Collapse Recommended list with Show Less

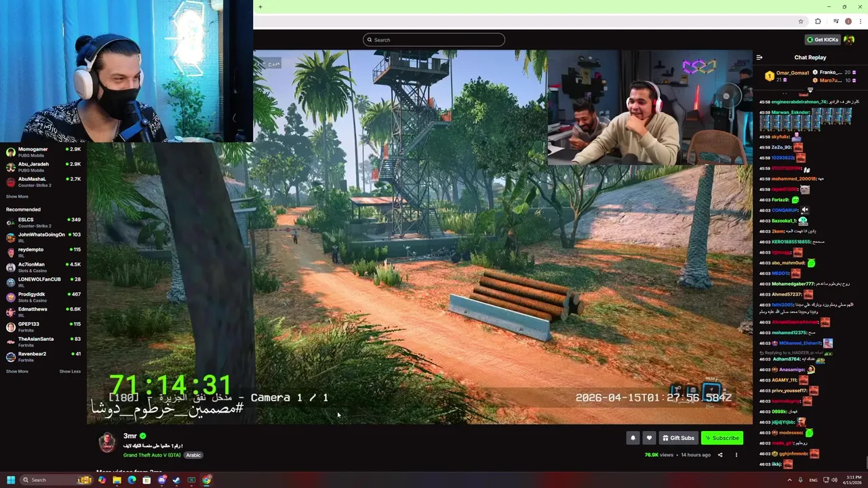(70, 371)
